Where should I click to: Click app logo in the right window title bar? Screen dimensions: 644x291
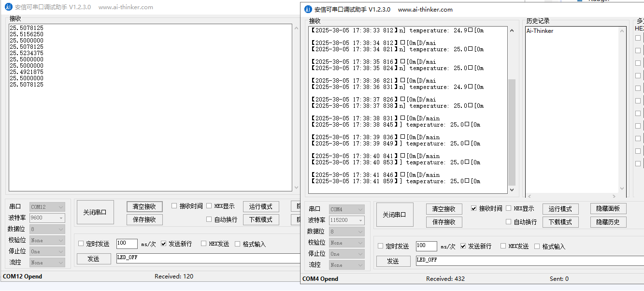pyautogui.click(x=308, y=9)
